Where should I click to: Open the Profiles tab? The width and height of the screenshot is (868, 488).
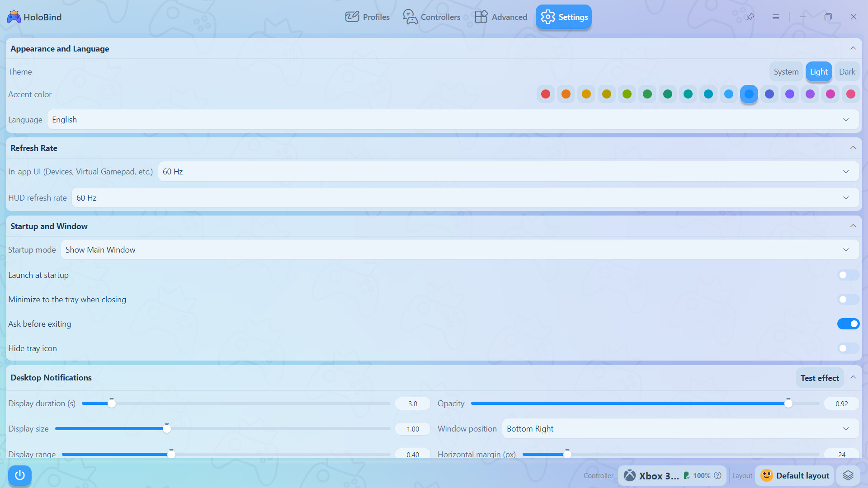point(367,17)
